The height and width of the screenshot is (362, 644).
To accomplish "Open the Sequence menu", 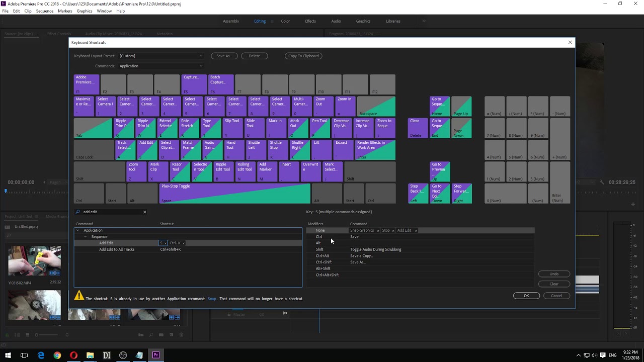I will coord(45,11).
